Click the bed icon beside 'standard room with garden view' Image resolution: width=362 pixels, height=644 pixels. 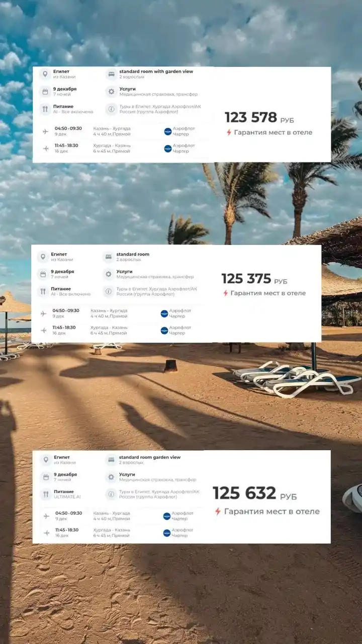coord(111,74)
